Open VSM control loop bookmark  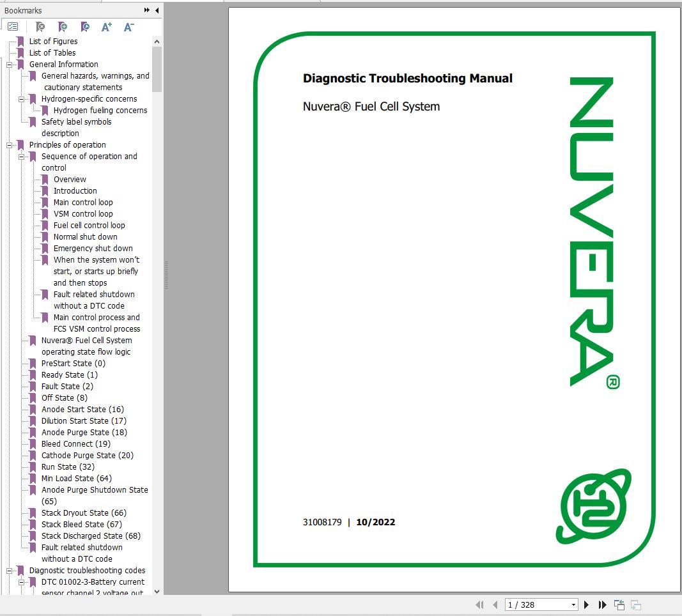[83, 214]
